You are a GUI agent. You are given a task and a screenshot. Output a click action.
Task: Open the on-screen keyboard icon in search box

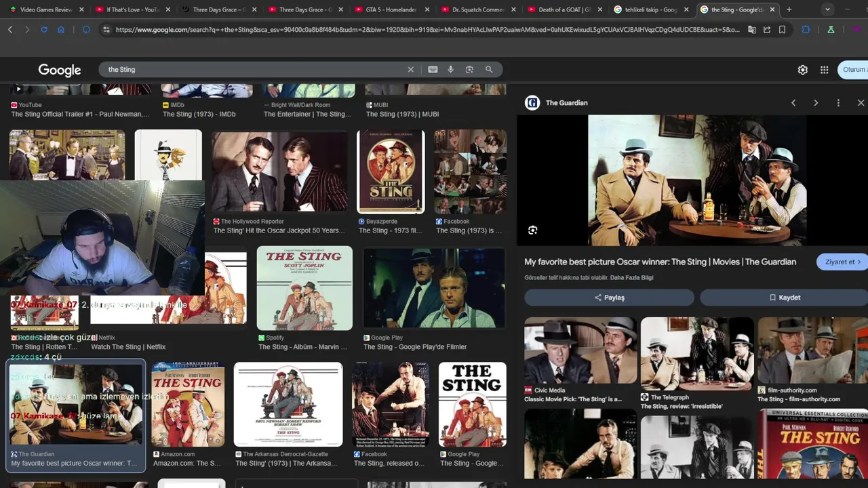pyautogui.click(x=433, y=69)
